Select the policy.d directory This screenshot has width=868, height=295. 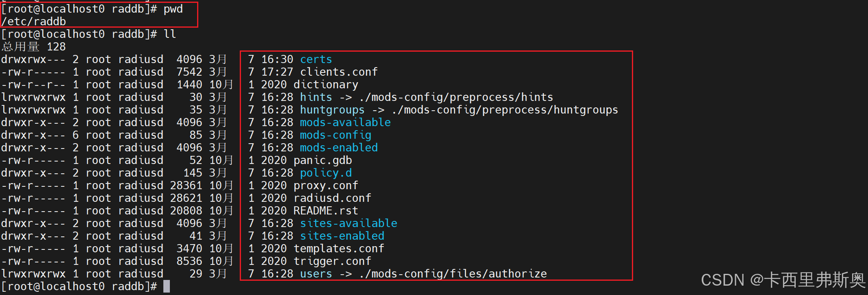(325, 173)
